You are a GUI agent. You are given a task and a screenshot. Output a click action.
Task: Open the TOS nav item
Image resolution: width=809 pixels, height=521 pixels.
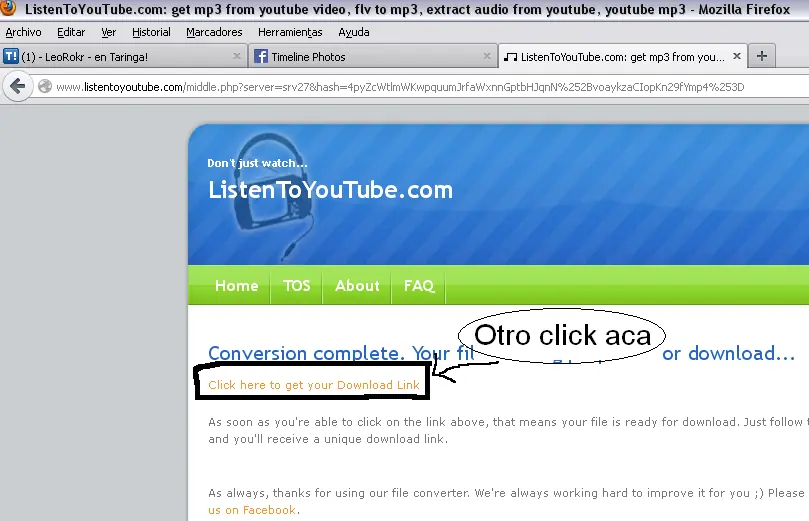(297, 285)
